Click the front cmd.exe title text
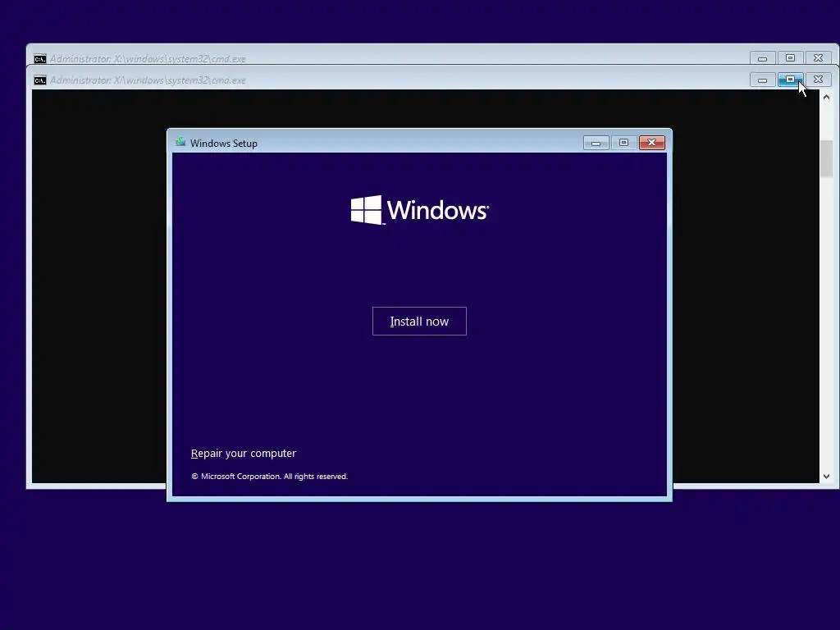Viewport: 840px width, 630px height. coord(148,80)
